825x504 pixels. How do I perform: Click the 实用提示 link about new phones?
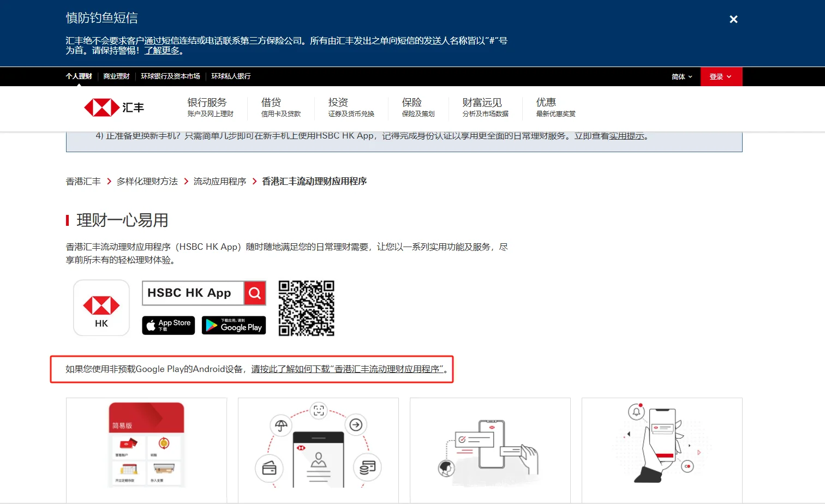tap(624, 136)
